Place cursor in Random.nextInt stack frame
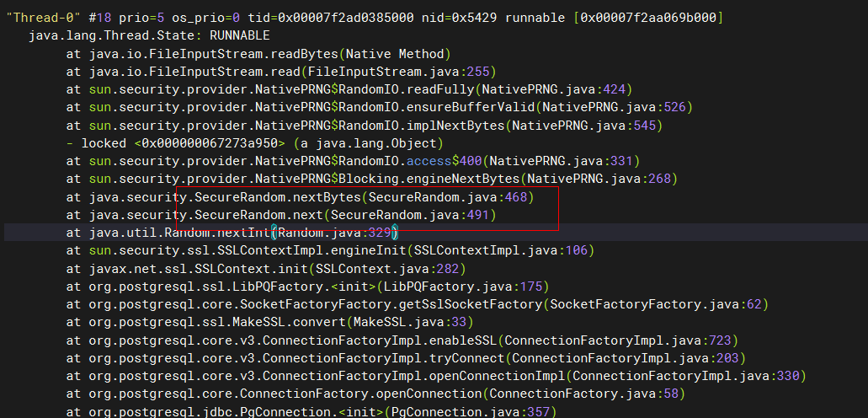The height and width of the screenshot is (418, 868). click(232, 233)
